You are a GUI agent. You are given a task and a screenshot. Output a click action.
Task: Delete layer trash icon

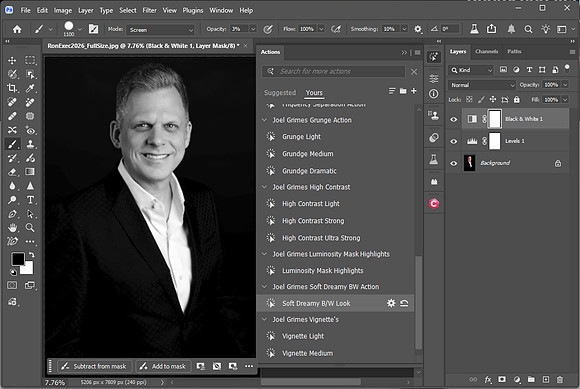560,379
